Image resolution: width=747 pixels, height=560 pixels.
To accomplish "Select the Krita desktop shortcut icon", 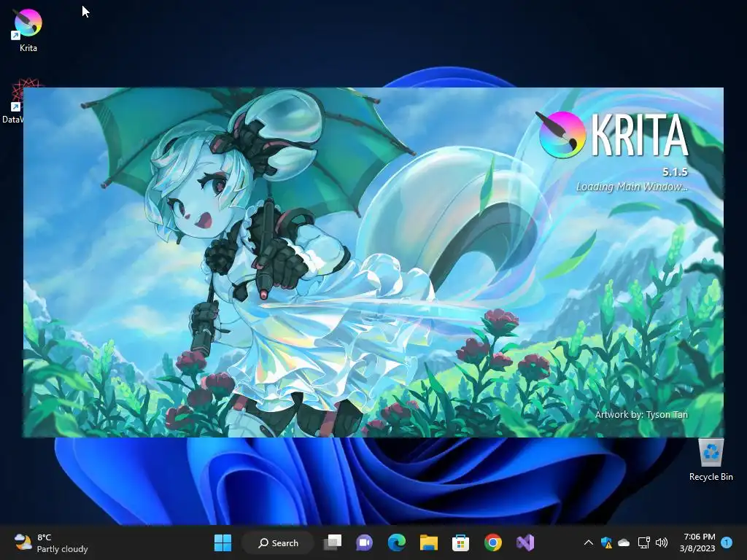I will (x=28, y=29).
